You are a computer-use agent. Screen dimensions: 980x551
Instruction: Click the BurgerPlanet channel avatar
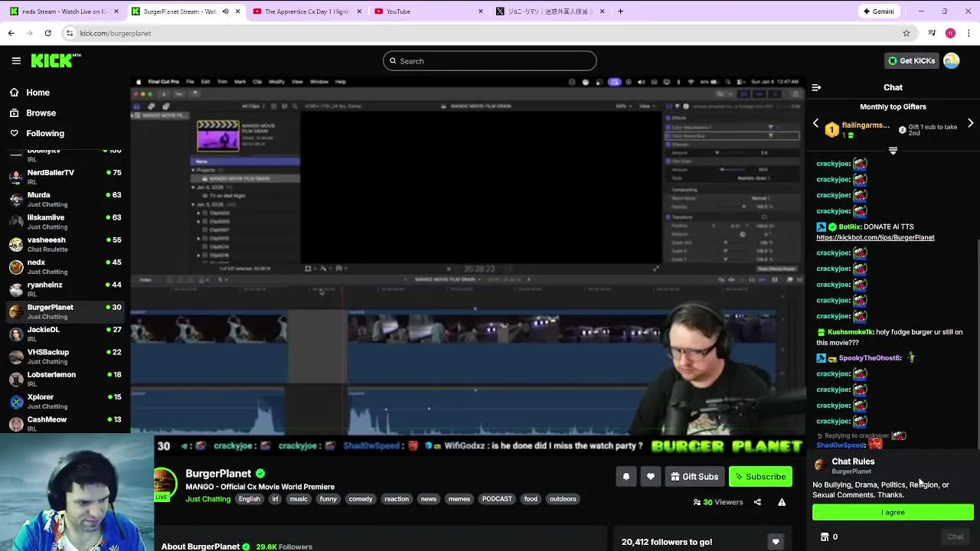[165, 484]
